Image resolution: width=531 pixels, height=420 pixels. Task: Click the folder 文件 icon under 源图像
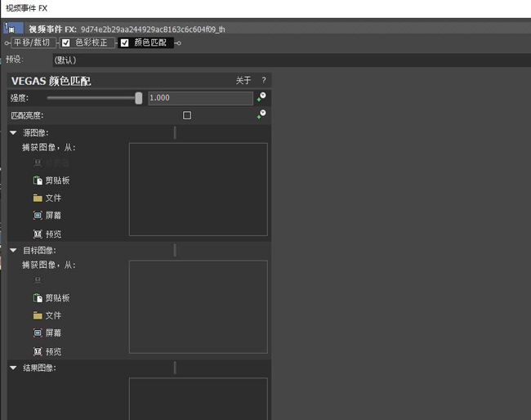pyautogui.click(x=38, y=198)
